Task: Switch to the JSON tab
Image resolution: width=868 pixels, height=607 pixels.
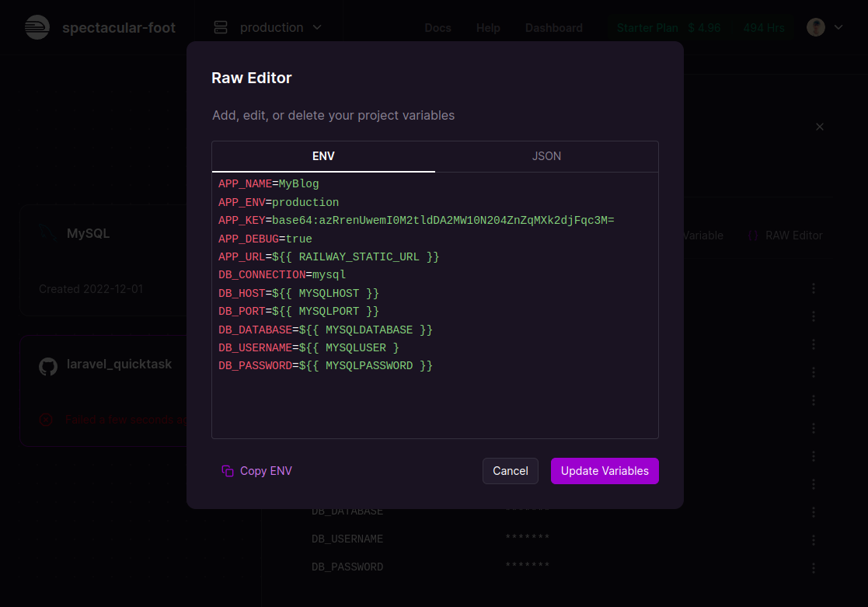Action: coord(546,155)
